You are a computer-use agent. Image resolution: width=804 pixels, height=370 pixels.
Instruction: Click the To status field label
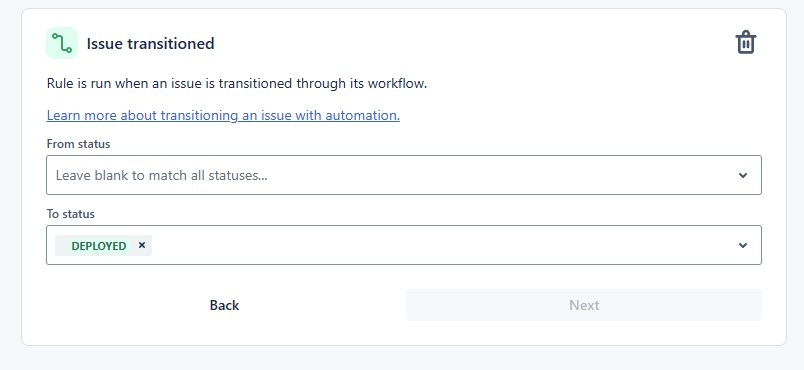pyautogui.click(x=71, y=214)
